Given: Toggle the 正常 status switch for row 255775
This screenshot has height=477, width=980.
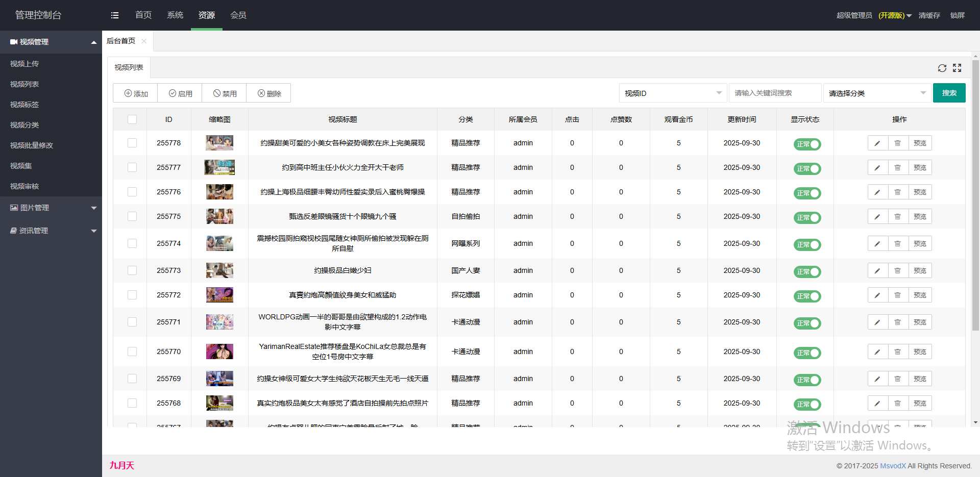Looking at the screenshot, I should [x=807, y=218].
